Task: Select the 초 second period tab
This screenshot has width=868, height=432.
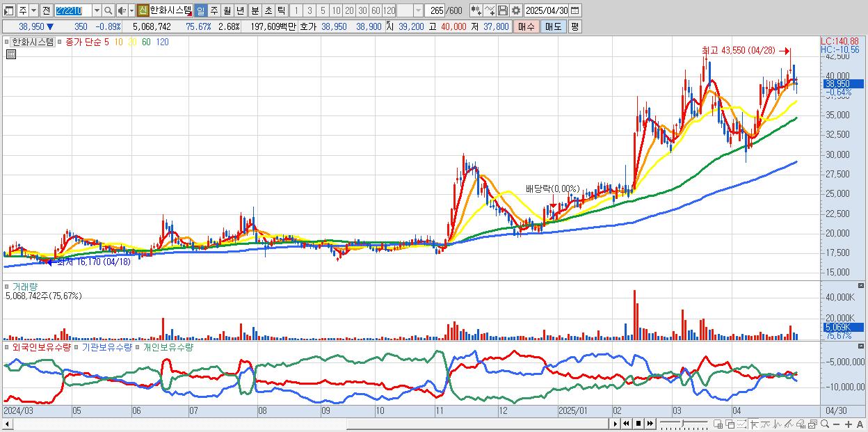Action: pos(268,10)
